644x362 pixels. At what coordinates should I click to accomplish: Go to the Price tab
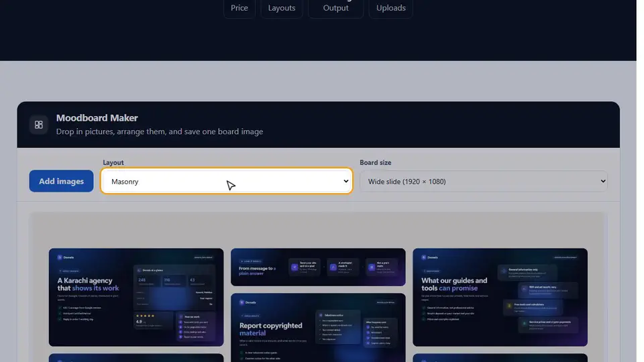coord(239,8)
